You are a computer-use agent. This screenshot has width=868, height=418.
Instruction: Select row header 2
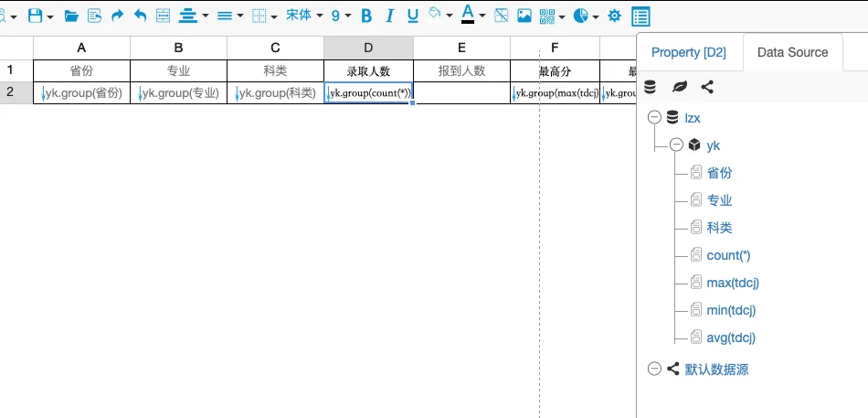click(x=16, y=92)
